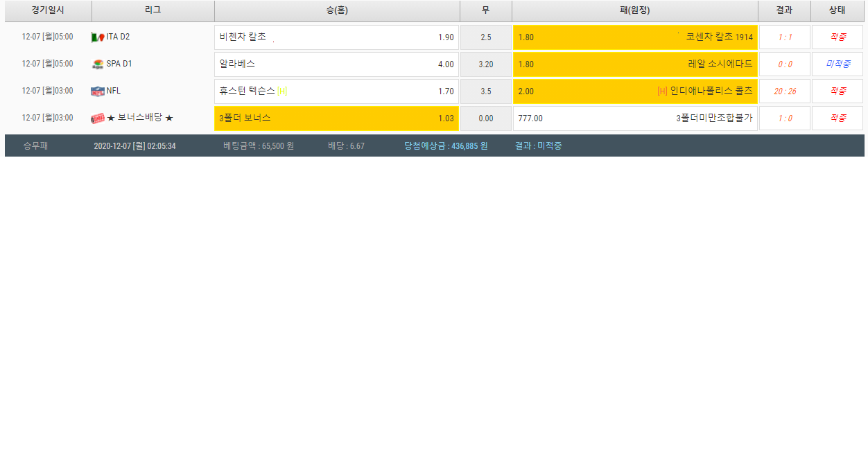The width and height of the screenshot is (868, 449).
Task: Click the SPA D1 league icon
Action: click(97, 64)
